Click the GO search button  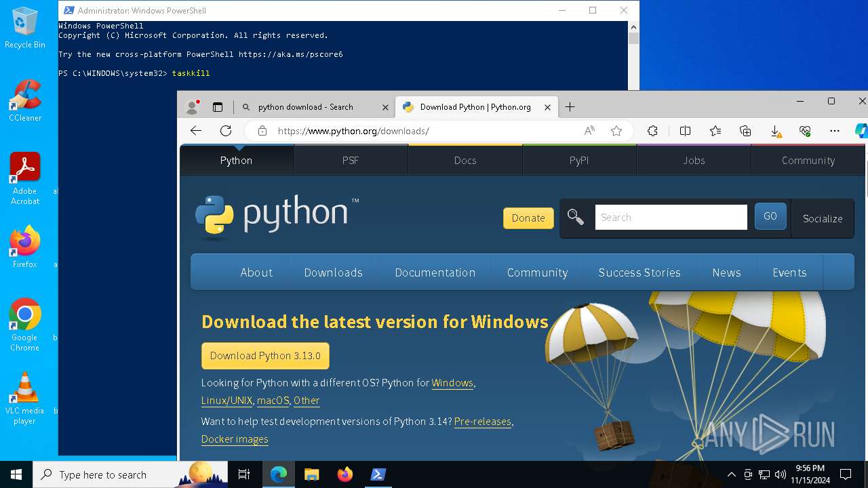coord(770,216)
